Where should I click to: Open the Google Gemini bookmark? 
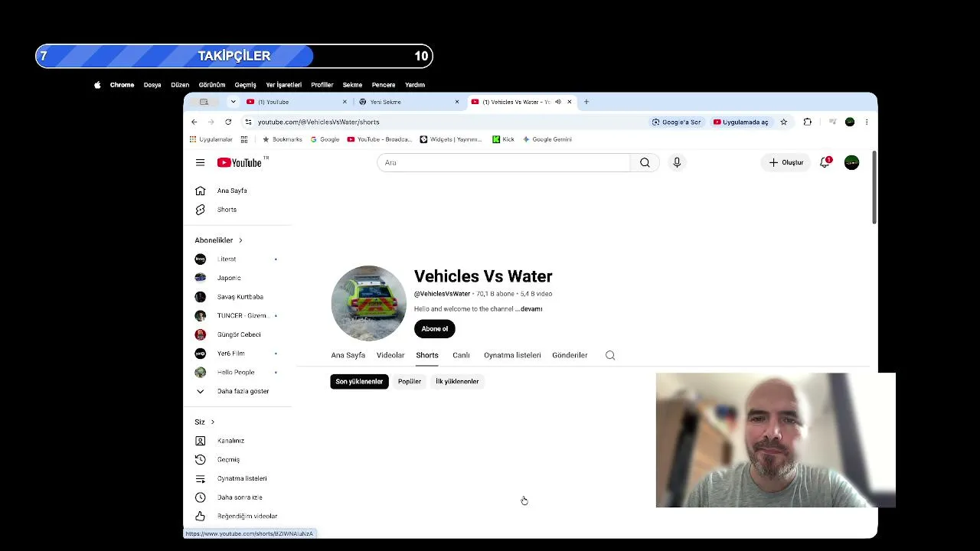click(x=547, y=139)
